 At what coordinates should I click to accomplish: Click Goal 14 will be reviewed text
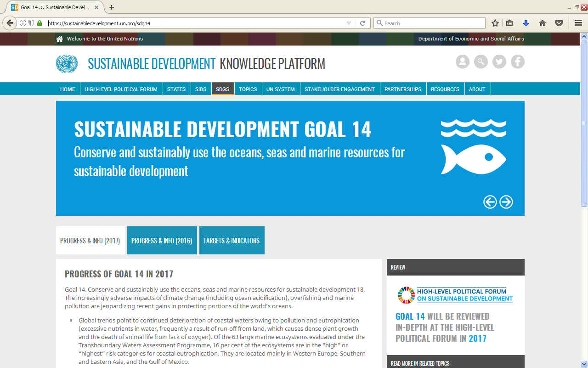445,328
